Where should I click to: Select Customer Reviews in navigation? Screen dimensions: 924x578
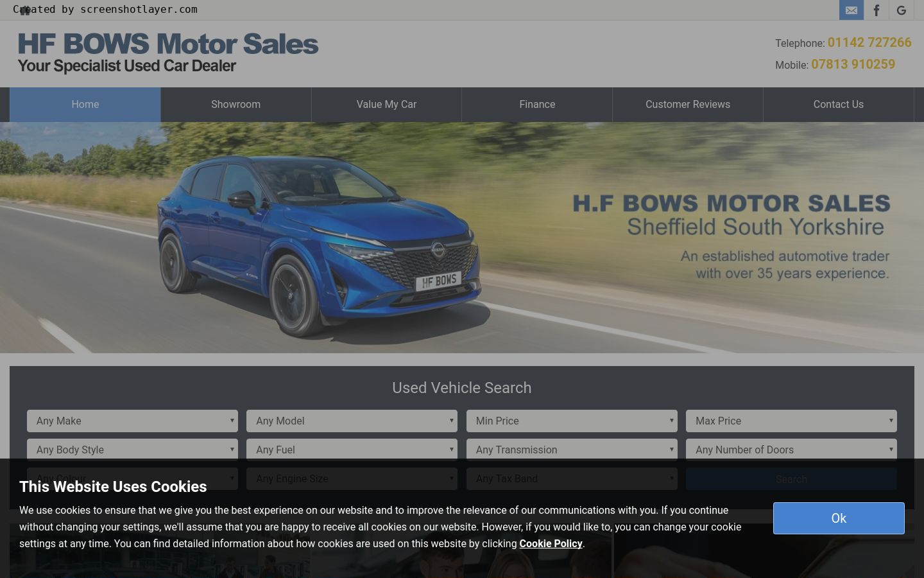point(687,105)
